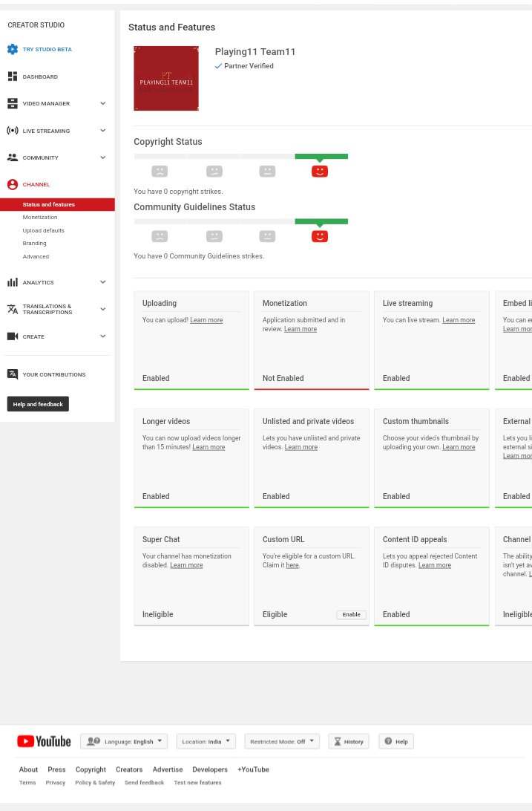Click the Live Streaming broadcast icon
This screenshot has width=532, height=811.
(13, 131)
